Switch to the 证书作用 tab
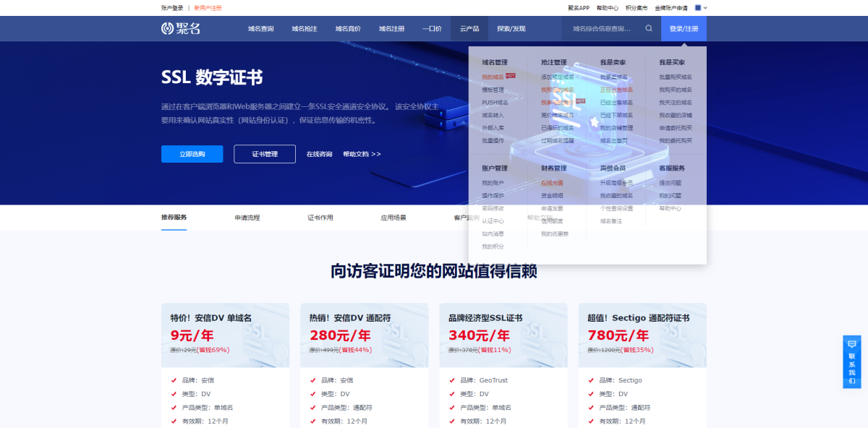This screenshot has height=428, width=868. pyautogui.click(x=320, y=218)
